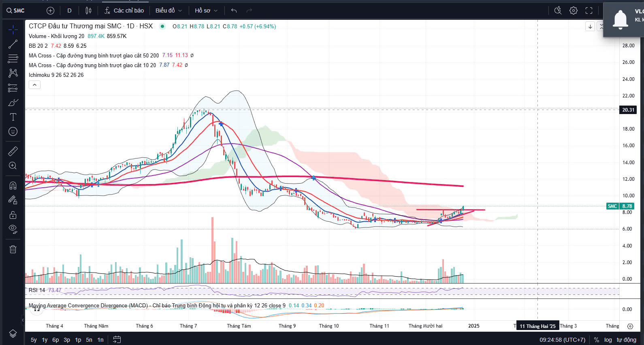
Task: Select the BB 20 2 indicator legend
Action: pos(38,46)
